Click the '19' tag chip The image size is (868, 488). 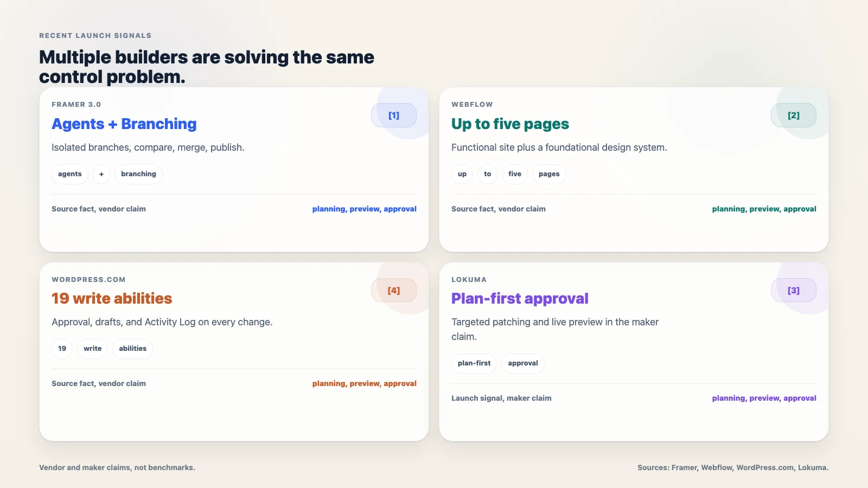62,349
